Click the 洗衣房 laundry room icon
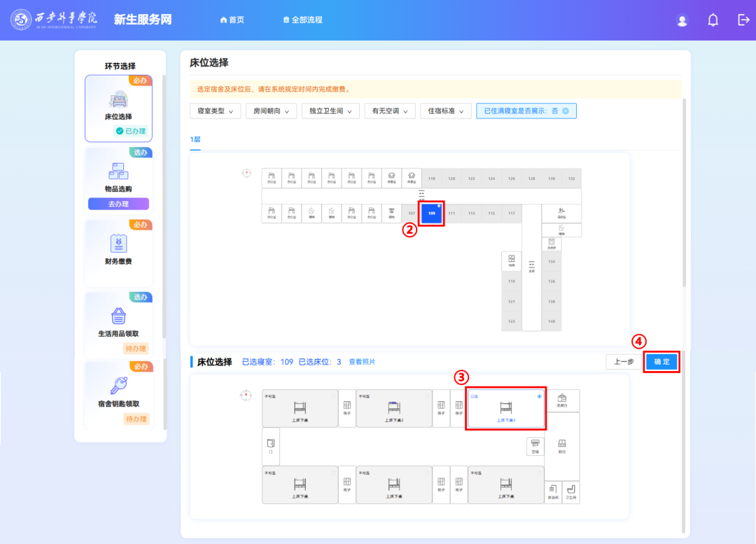This screenshot has height=544, width=756. [x=552, y=244]
